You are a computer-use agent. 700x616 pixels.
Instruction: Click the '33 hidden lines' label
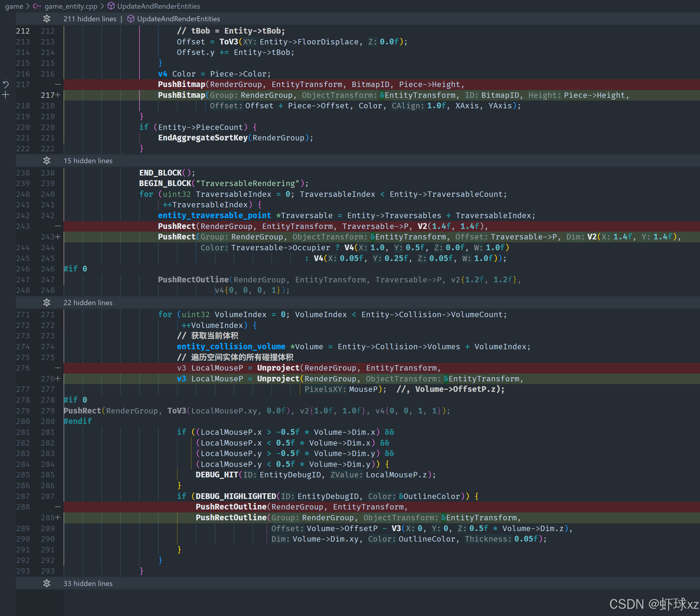tap(88, 584)
